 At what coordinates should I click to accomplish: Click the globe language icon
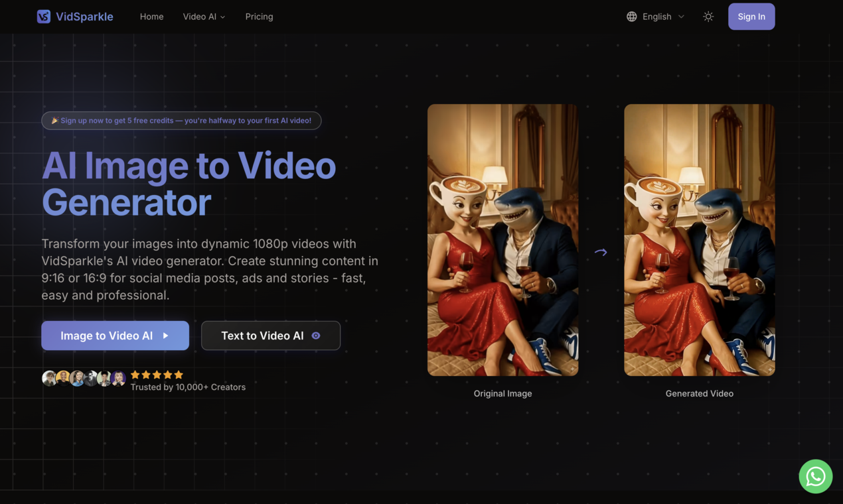(631, 16)
